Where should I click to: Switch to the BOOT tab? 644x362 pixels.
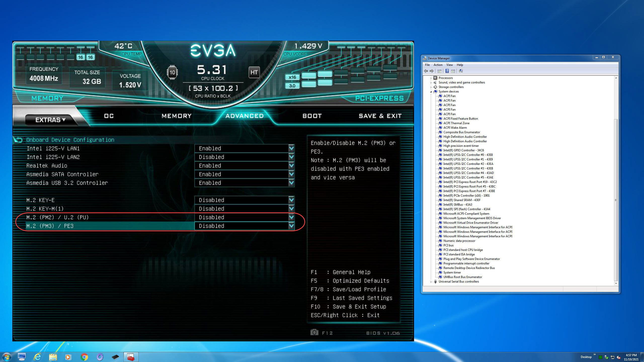[312, 116]
